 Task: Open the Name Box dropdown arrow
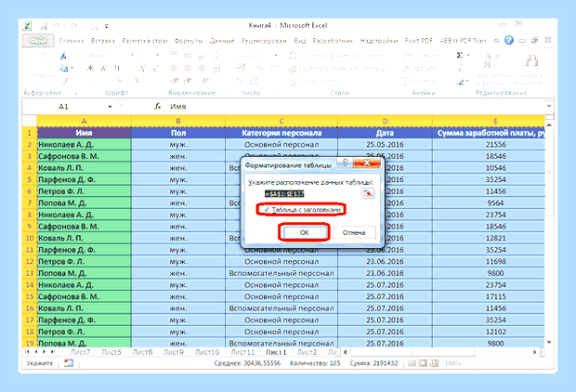[x=110, y=107]
